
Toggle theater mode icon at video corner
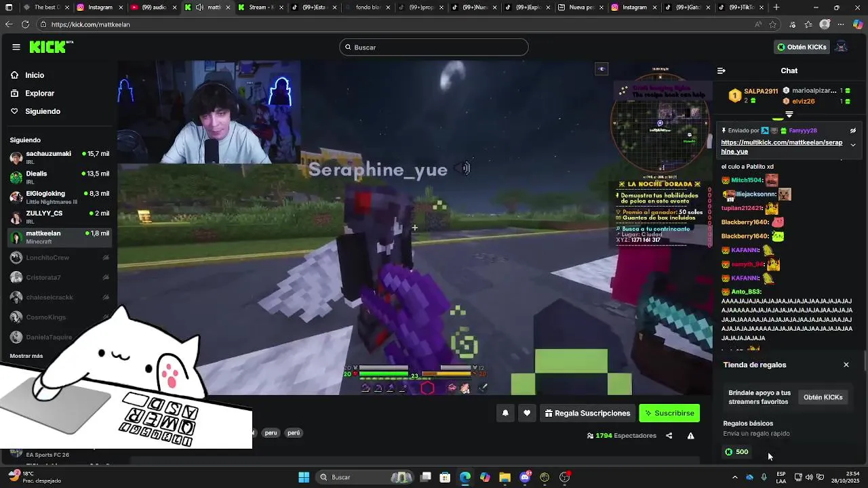point(601,68)
